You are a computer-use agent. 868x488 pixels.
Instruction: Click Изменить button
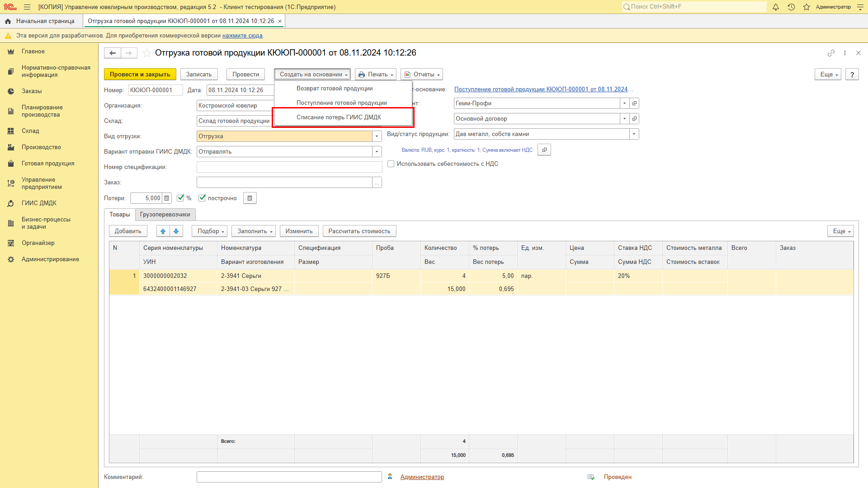click(299, 231)
